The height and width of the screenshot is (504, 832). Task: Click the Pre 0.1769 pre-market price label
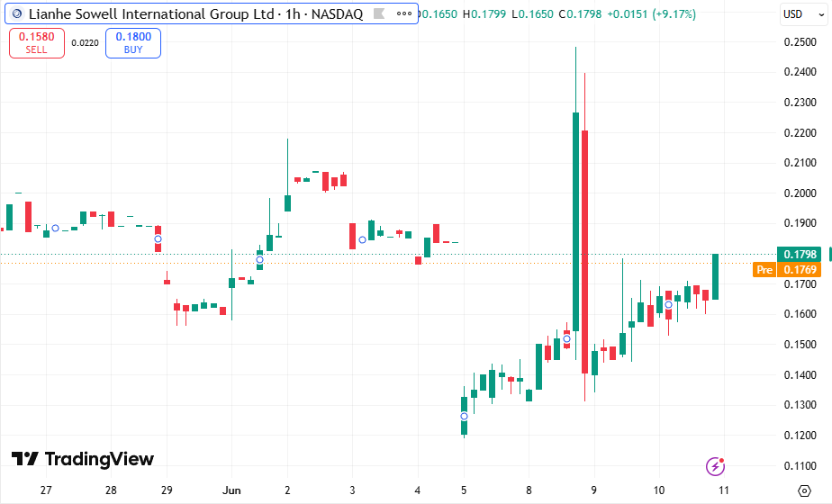(x=787, y=269)
